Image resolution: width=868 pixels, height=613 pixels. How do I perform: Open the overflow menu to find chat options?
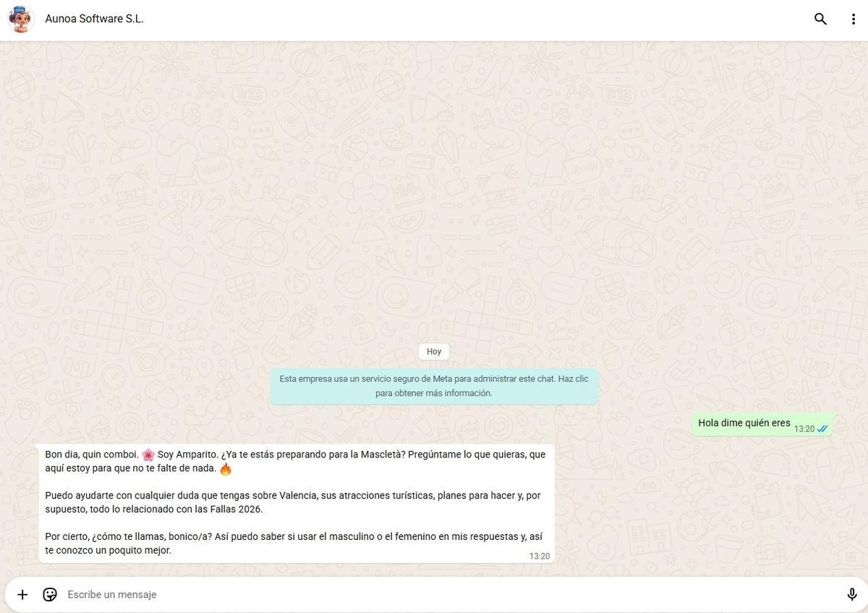852,20
